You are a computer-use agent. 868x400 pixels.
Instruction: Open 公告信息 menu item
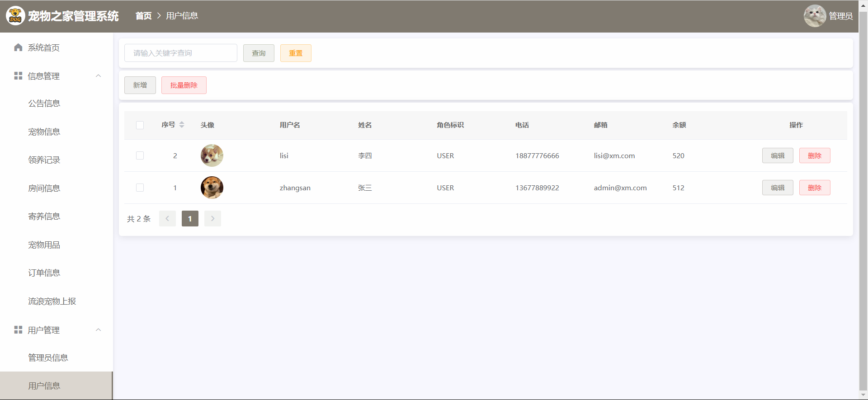[57, 104]
